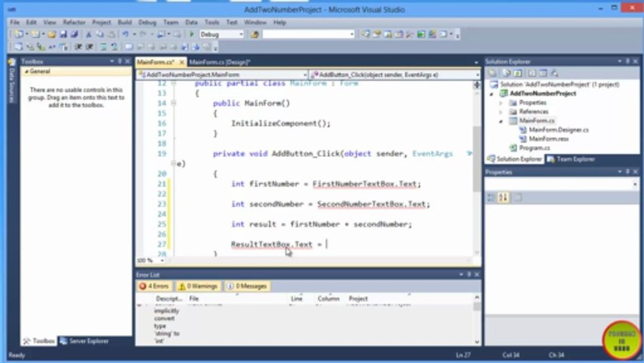This screenshot has width=644, height=363.
Task: Click the Cut icon in the toolbar
Action: pyautogui.click(x=88, y=34)
